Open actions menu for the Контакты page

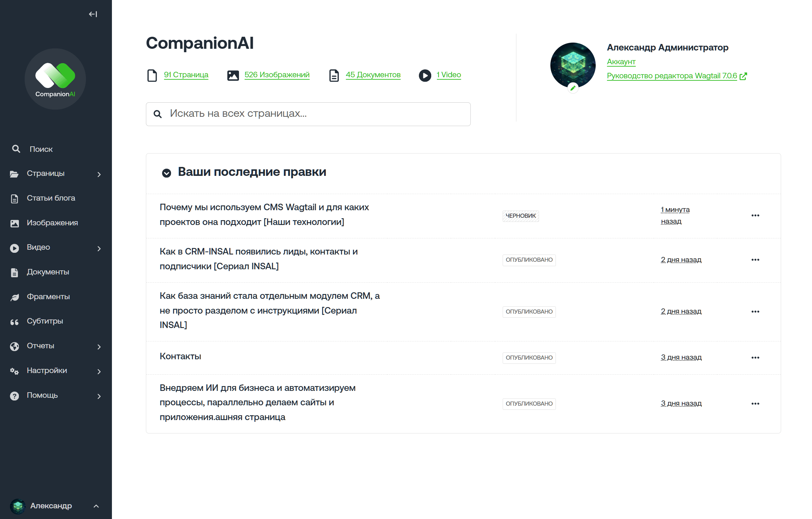click(755, 357)
